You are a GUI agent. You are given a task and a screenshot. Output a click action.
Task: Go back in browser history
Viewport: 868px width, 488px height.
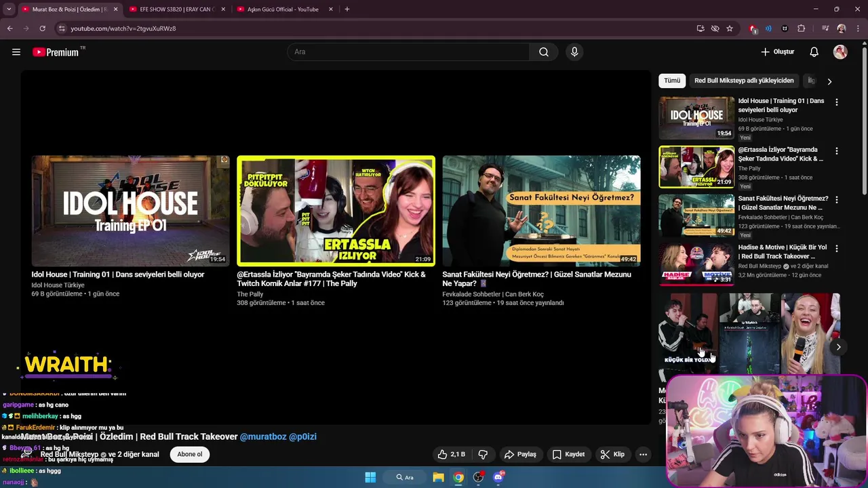click(10, 28)
